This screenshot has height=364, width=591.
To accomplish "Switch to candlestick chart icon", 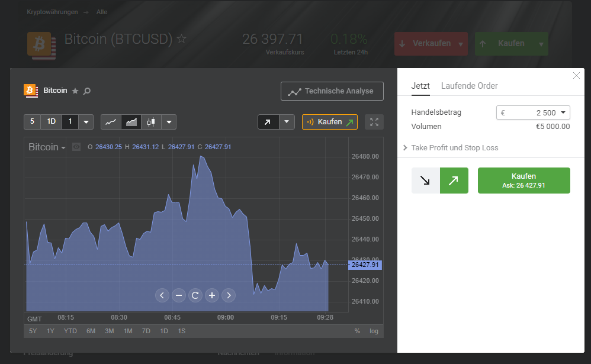I will (151, 122).
